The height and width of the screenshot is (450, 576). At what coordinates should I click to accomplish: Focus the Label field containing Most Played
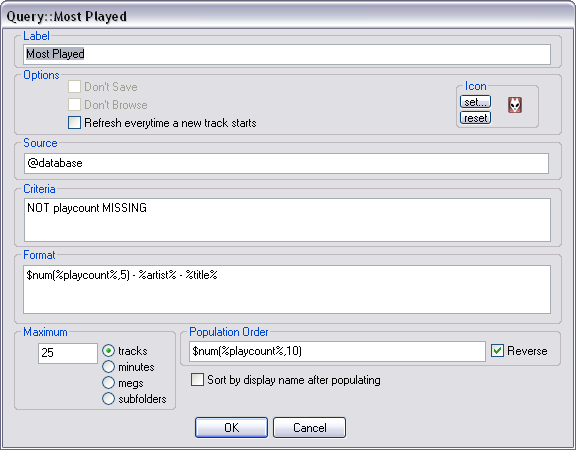[287, 54]
